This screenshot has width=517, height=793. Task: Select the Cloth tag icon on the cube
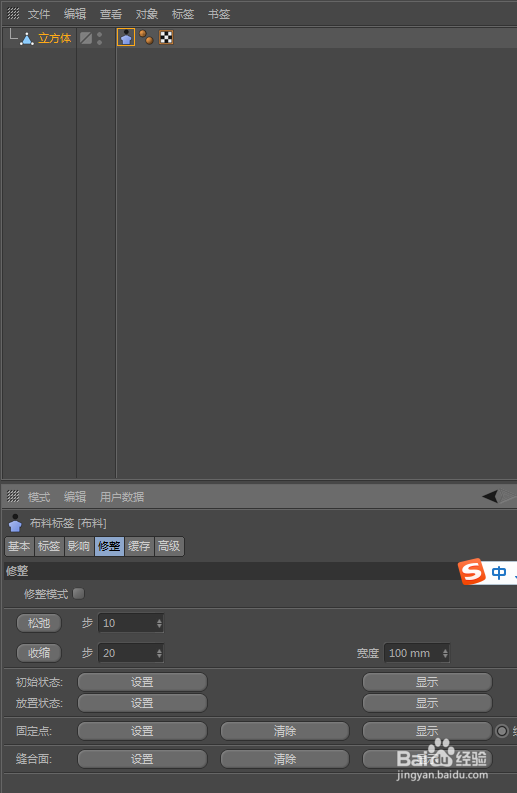click(126, 37)
